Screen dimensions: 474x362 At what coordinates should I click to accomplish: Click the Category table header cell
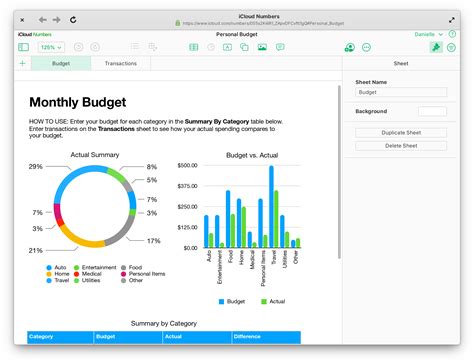(60, 337)
